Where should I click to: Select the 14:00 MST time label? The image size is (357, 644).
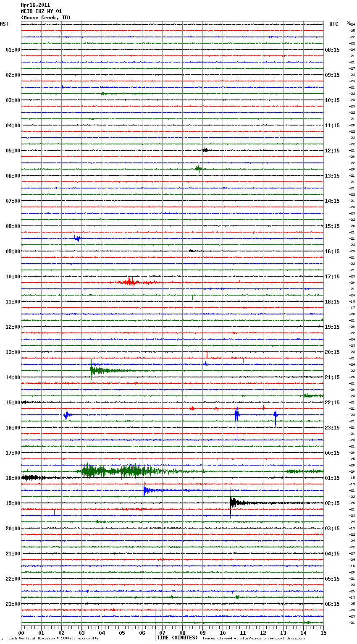(13, 377)
